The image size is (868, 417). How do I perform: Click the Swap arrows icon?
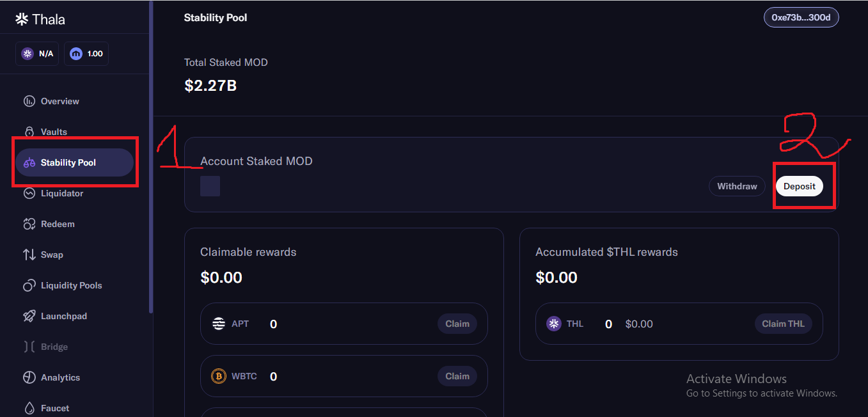(x=29, y=255)
